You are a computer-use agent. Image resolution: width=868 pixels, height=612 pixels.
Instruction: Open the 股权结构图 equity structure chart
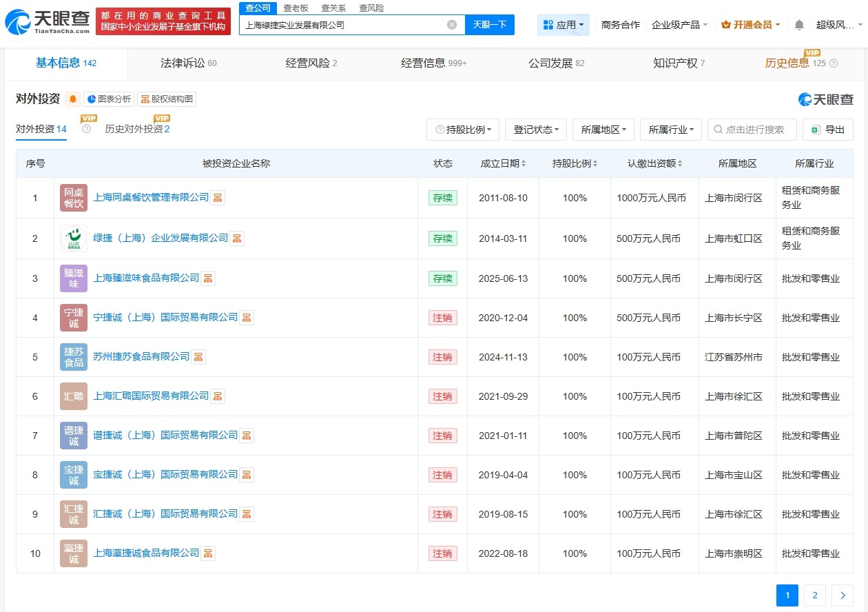(167, 99)
